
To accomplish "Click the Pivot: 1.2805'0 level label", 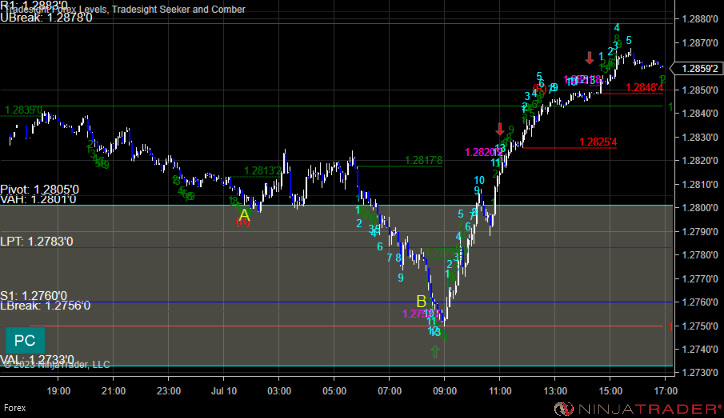I will click(x=40, y=189).
